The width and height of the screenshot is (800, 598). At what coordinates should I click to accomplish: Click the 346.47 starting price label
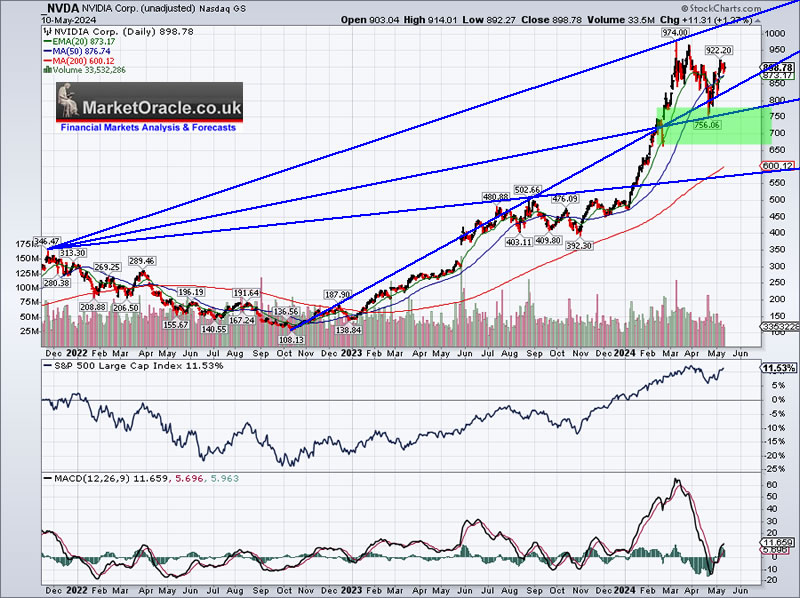[47, 241]
